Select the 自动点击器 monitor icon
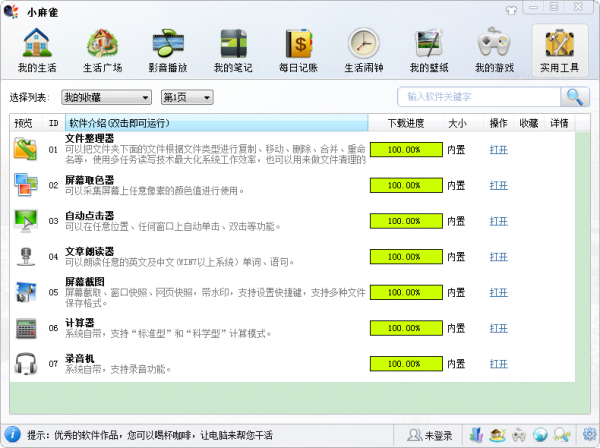This screenshot has width=600, height=448. [x=25, y=221]
